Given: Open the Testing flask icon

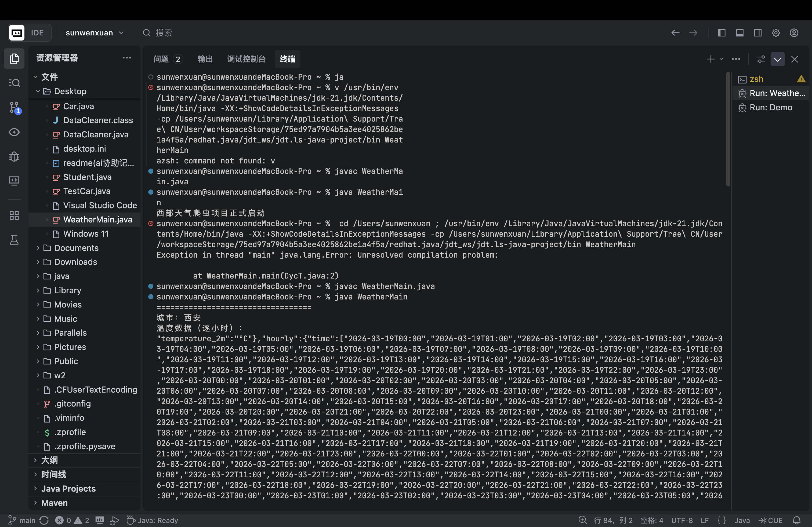Looking at the screenshot, I should 14,240.
